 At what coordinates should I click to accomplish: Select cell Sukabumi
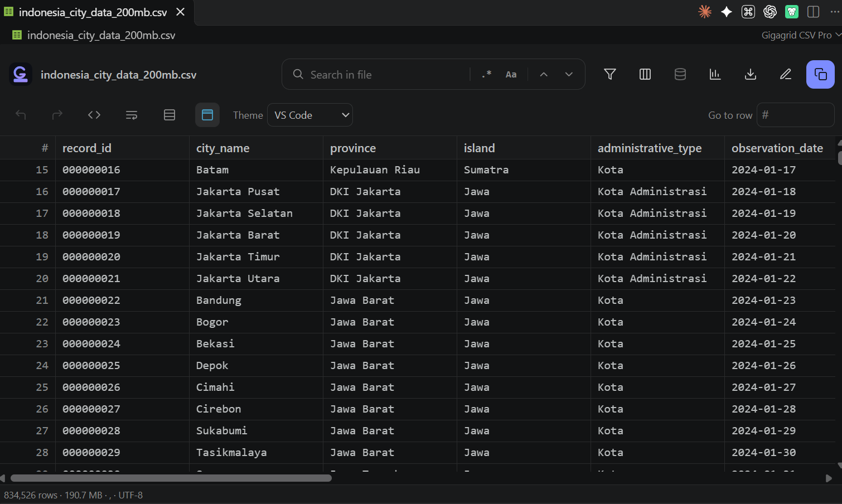point(256,430)
